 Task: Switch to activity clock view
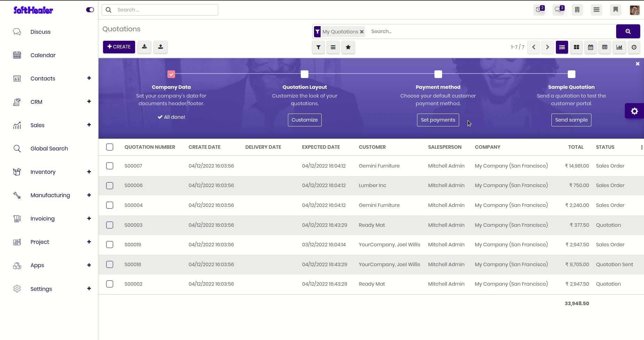pos(634,47)
